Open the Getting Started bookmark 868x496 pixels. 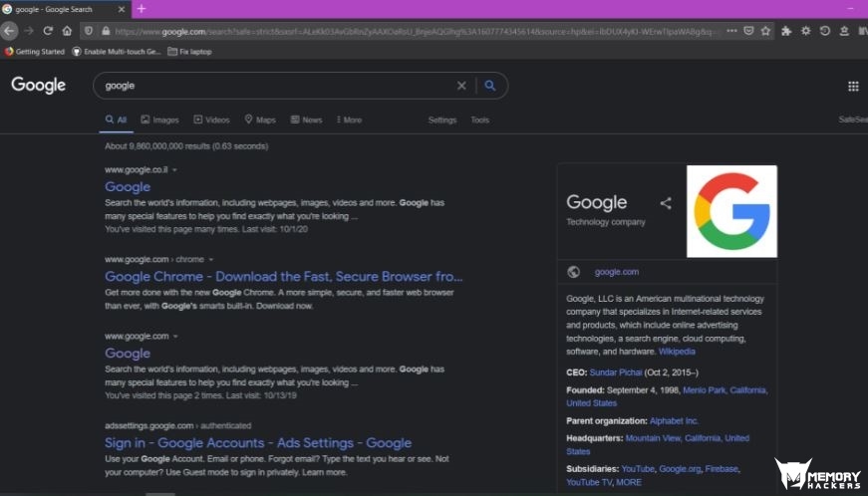coord(34,52)
